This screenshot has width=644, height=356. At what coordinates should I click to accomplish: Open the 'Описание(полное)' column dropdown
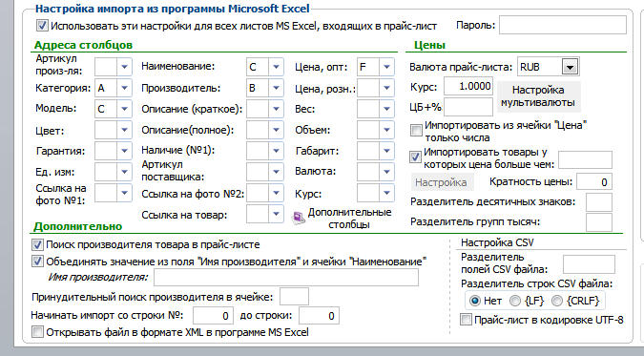click(x=276, y=130)
